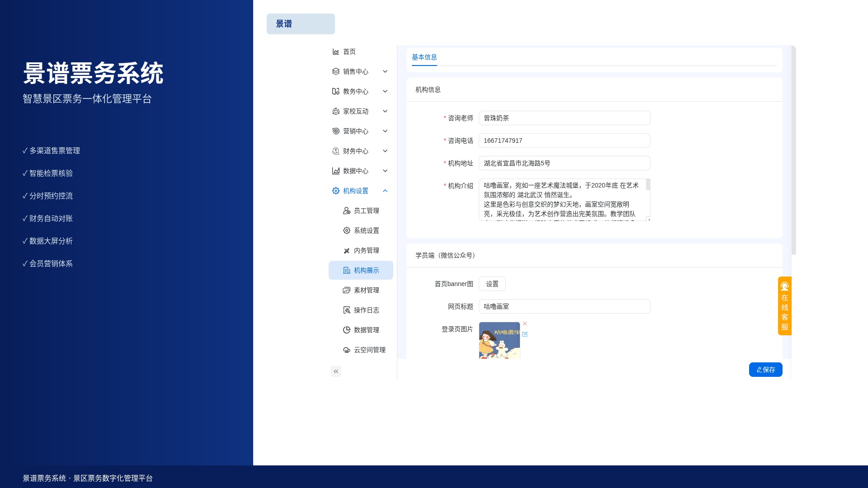Click the 机构介绍 textarea scrollbar
Screen dimensions: 868x488
pos(648,184)
